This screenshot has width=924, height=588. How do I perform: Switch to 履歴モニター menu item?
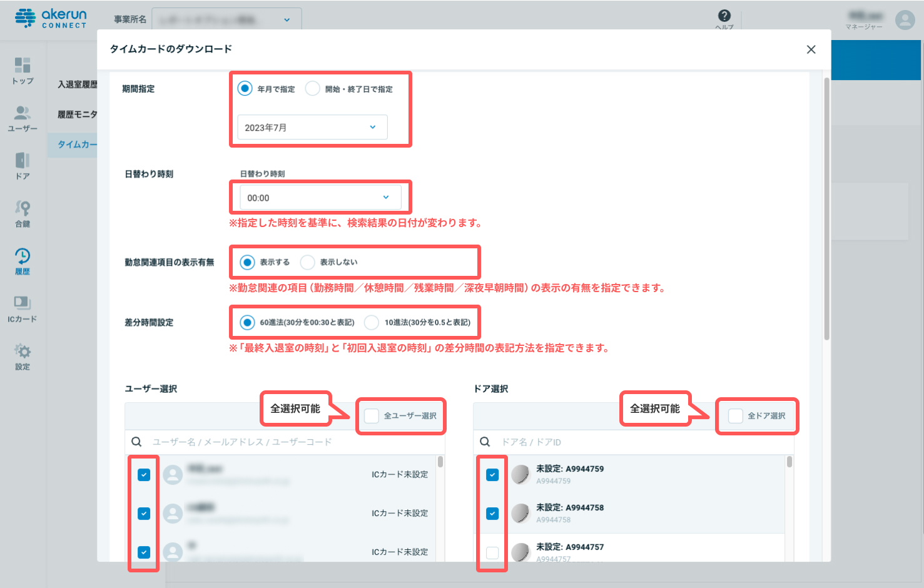pos(77,114)
